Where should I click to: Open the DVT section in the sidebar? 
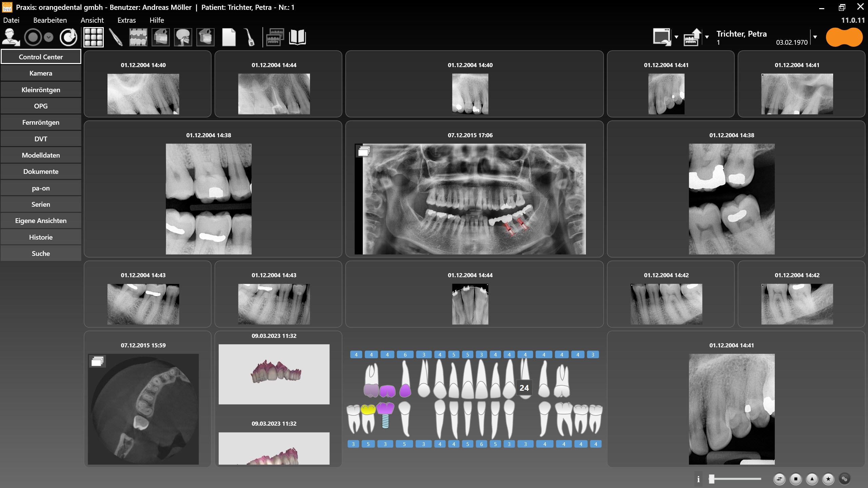[41, 139]
